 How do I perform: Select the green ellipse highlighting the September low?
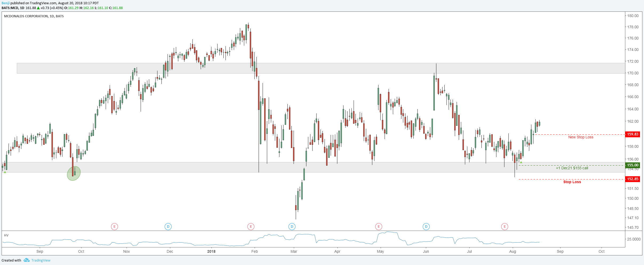click(x=74, y=173)
